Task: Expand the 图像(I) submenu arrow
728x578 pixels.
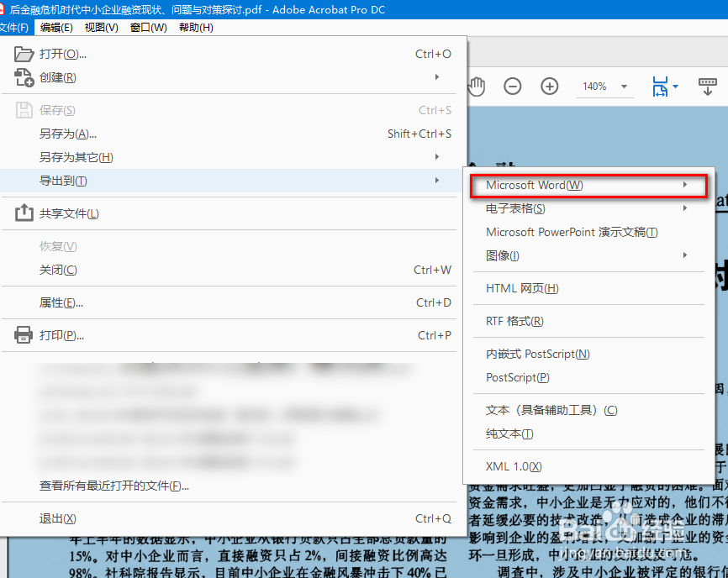Action: click(685, 255)
